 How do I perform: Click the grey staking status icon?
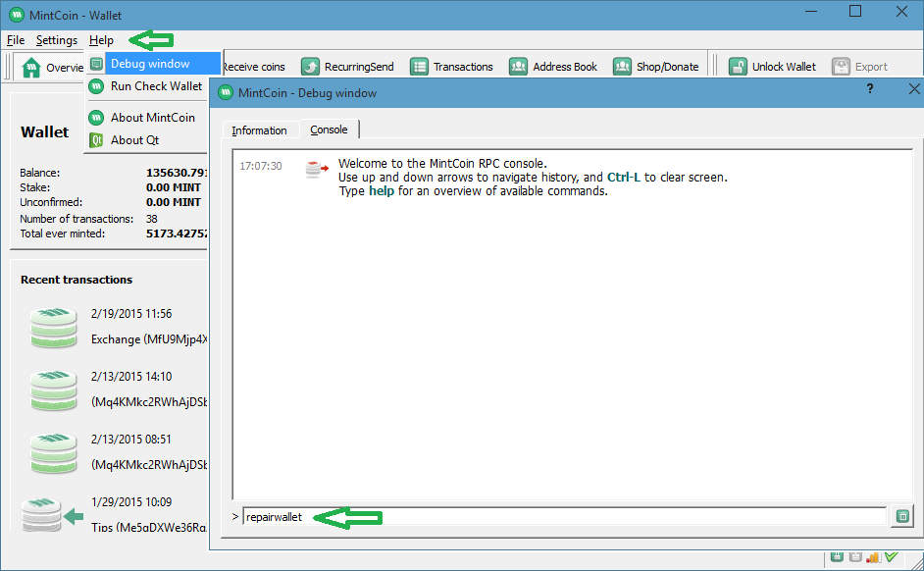click(x=855, y=556)
